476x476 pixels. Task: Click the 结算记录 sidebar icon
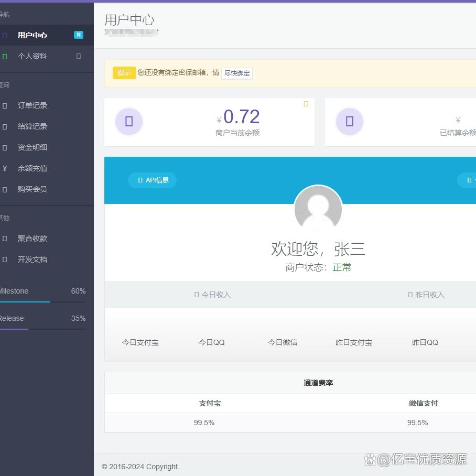click(6, 126)
